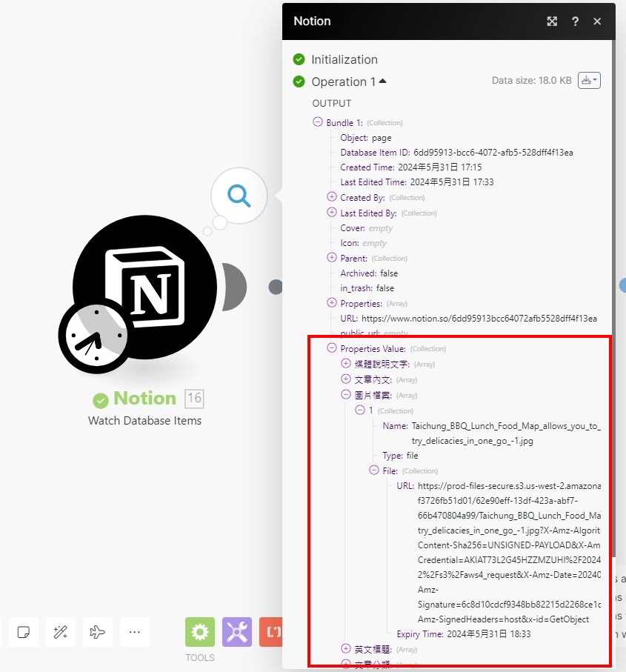Select the purple wrench-and-screwdriver tools icon
Image resolution: width=626 pixels, height=672 pixels.
tap(236, 632)
